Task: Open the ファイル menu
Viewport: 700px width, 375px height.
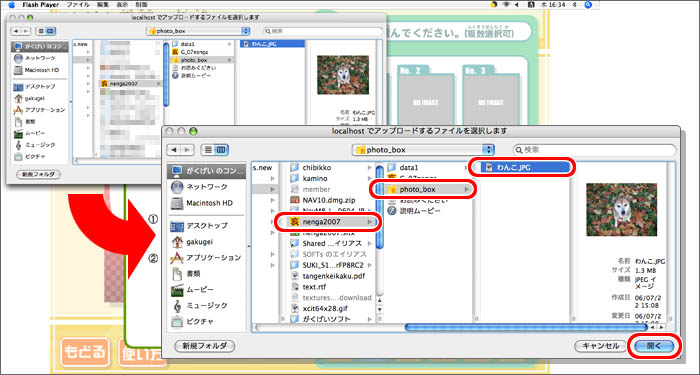Action: click(x=78, y=4)
